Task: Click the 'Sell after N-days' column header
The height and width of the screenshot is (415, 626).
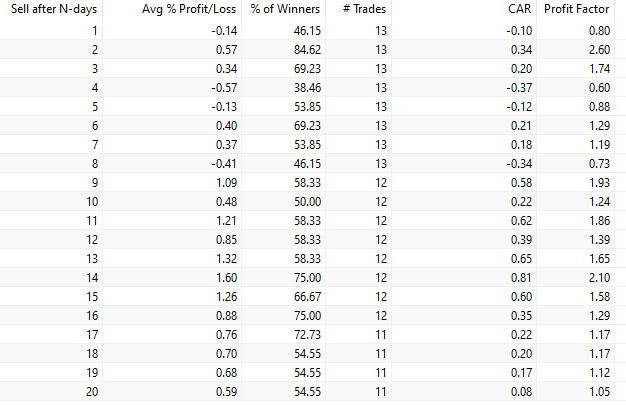Action: coord(50,9)
